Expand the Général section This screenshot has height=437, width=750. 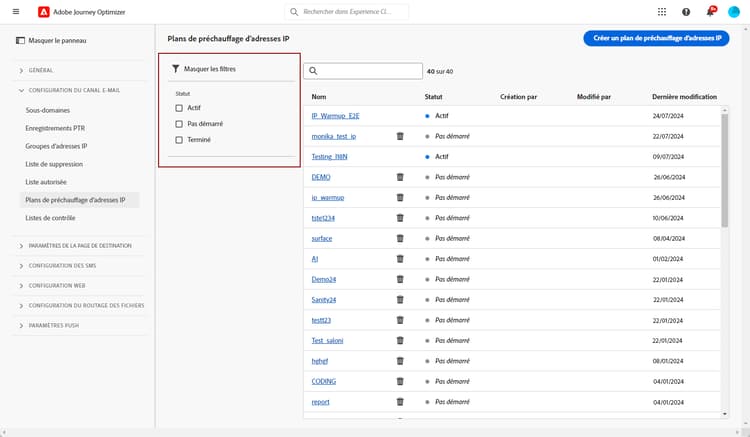pos(22,71)
